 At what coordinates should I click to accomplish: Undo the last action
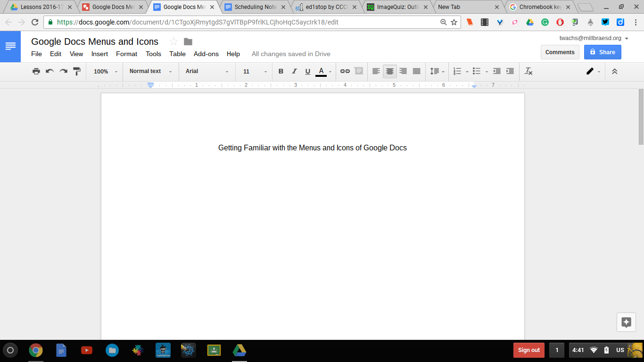click(50, 71)
